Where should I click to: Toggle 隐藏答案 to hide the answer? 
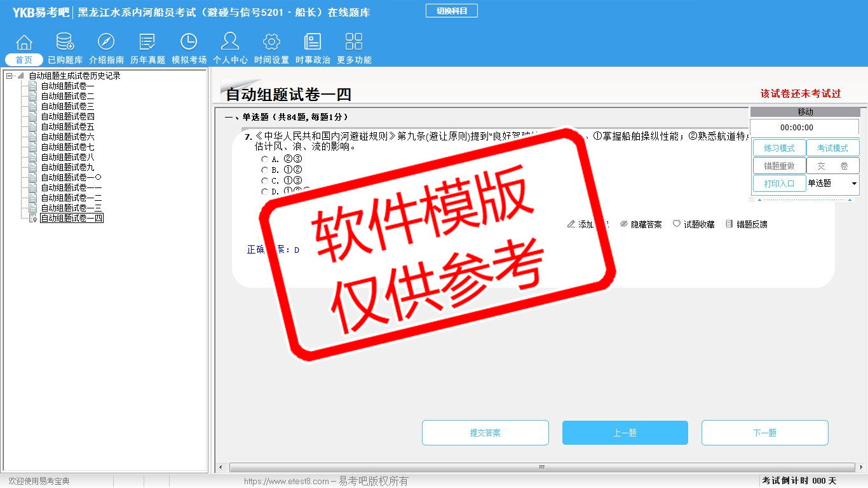(641, 224)
